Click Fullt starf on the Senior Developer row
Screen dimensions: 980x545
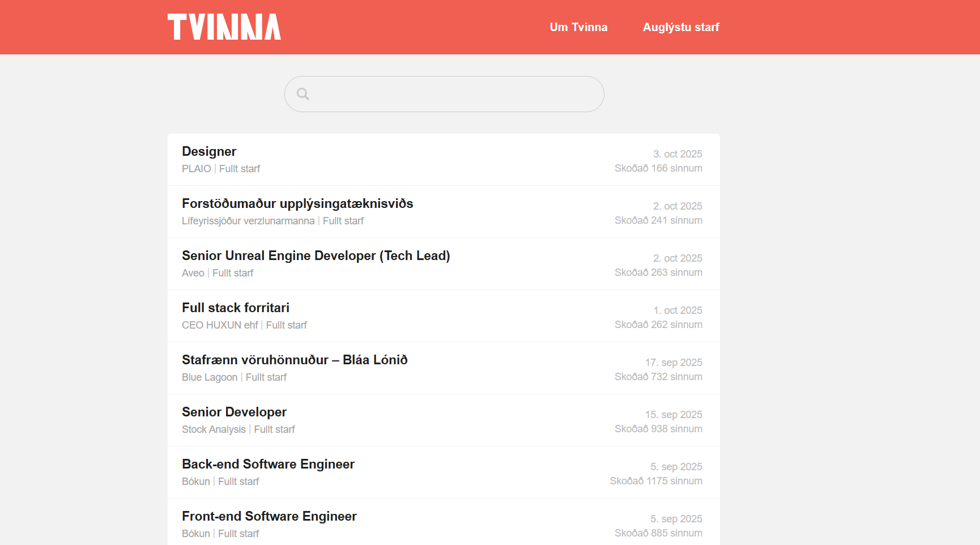click(274, 429)
